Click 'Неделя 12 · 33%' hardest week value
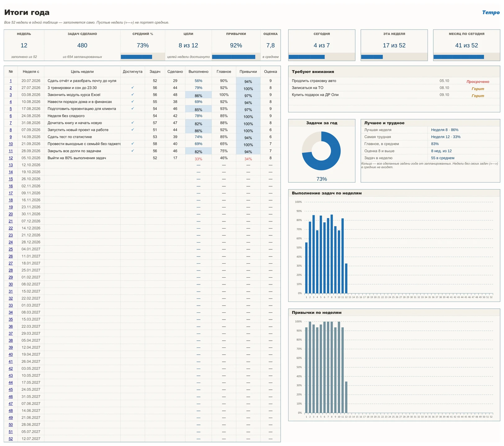504x446 pixels. click(446, 137)
